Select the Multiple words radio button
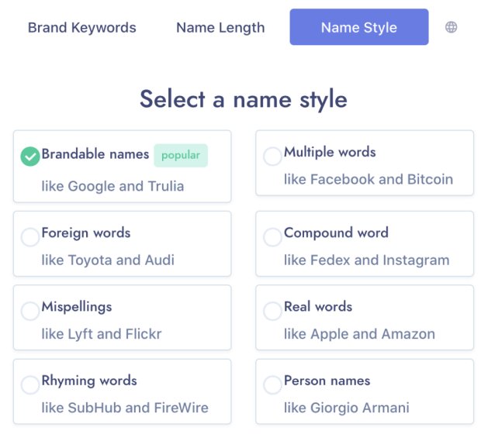Viewport: 481px width, 448px height. (272, 157)
